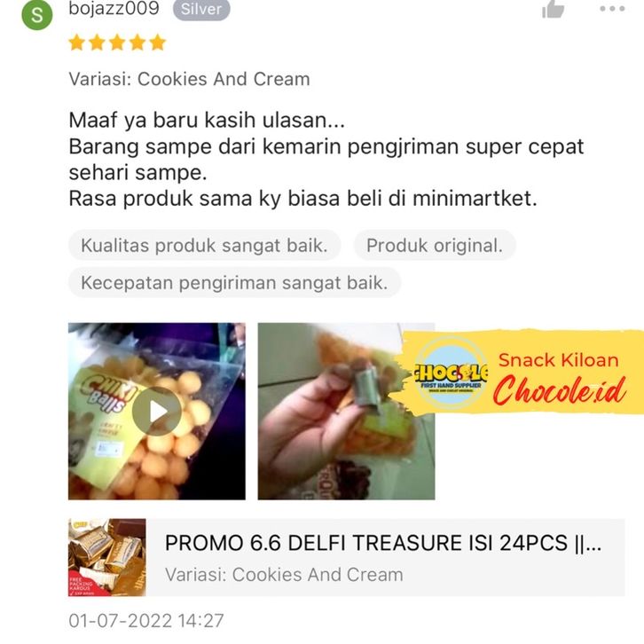Click the third rating star
Screen dimensions: 644x644
click(117, 43)
